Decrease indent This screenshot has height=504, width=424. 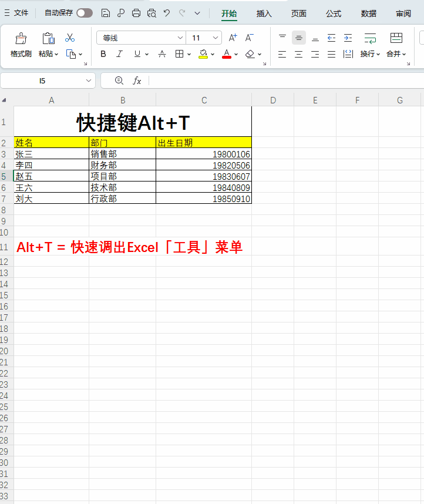[x=331, y=38]
